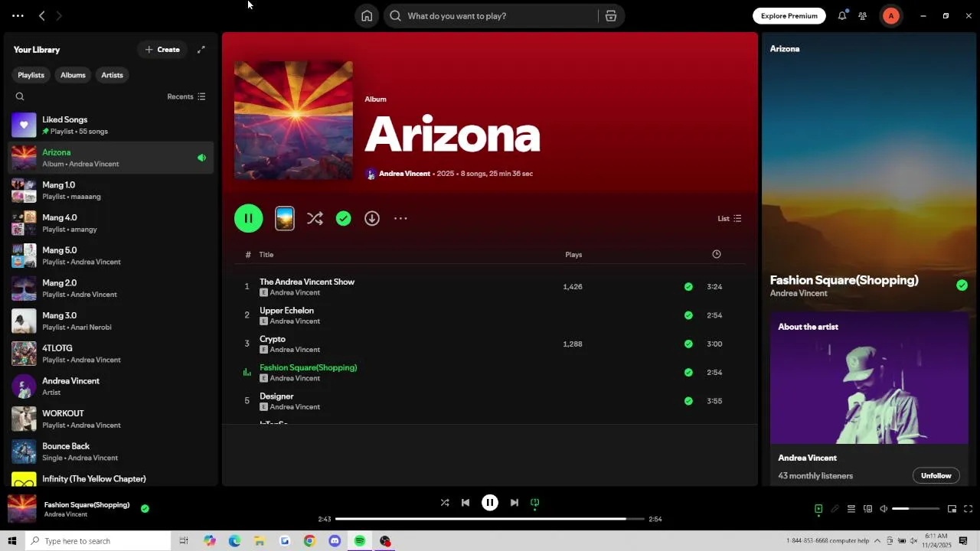The image size is (980, 551).
Task: Open Friend Activity icon
Action: (863, 16)
